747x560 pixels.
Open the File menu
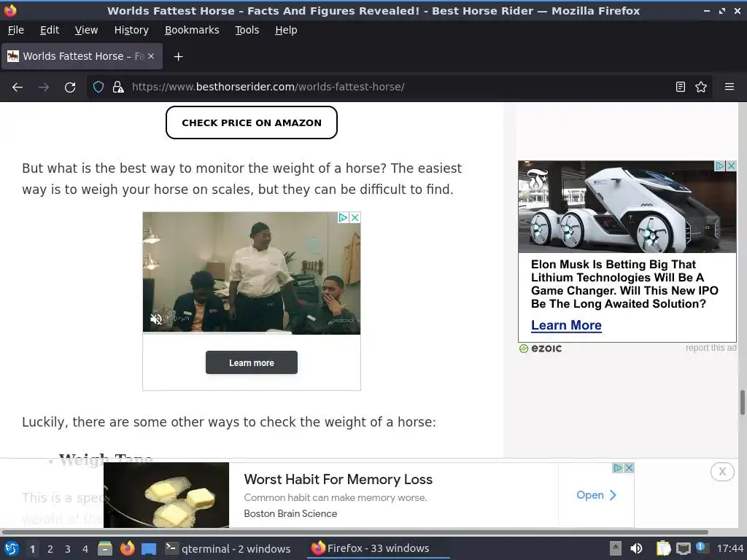tap(16, 30)
